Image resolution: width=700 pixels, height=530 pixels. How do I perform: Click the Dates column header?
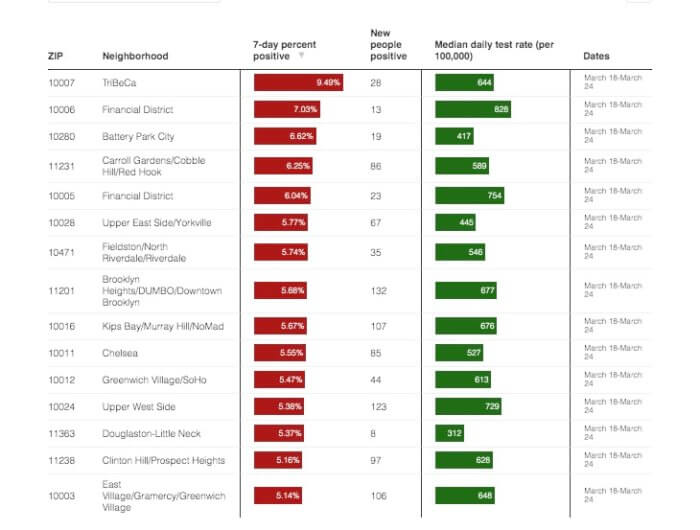click(596, 57)
